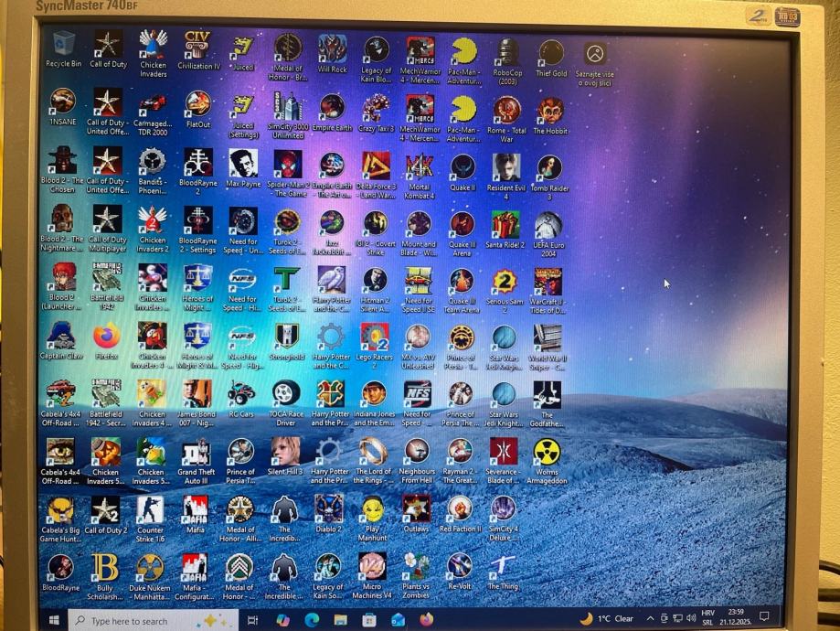Open Play Manhunt smiley icon
Viewport: 840px width, 631px height.
click(x=372, y=519)
